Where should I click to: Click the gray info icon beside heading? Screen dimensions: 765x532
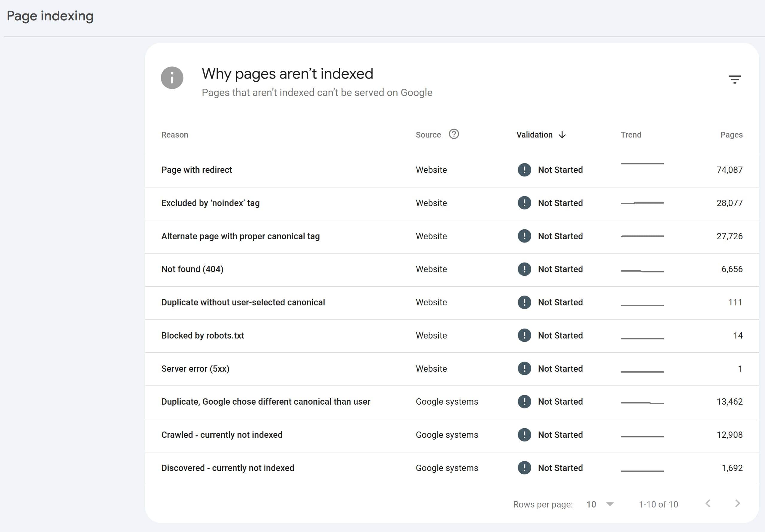click(x=172, y=78)
